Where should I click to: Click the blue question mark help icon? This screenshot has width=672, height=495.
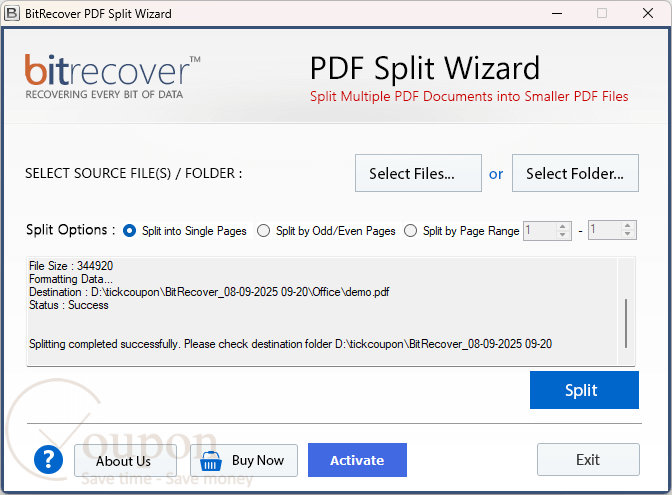(x=48, y=459)
